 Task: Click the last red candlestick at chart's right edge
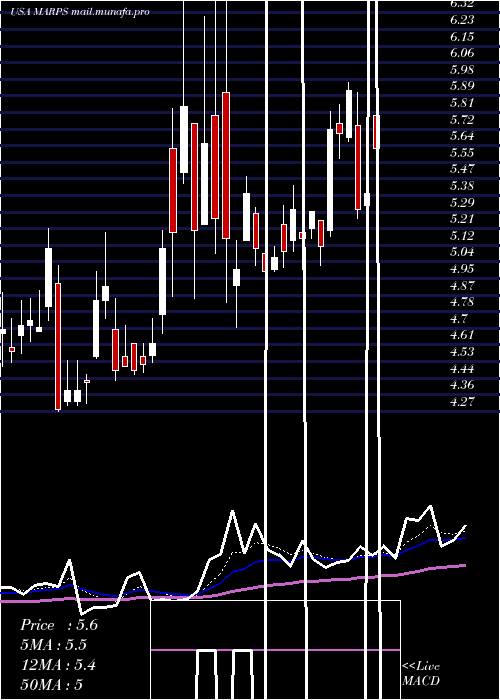coord(376,132)
